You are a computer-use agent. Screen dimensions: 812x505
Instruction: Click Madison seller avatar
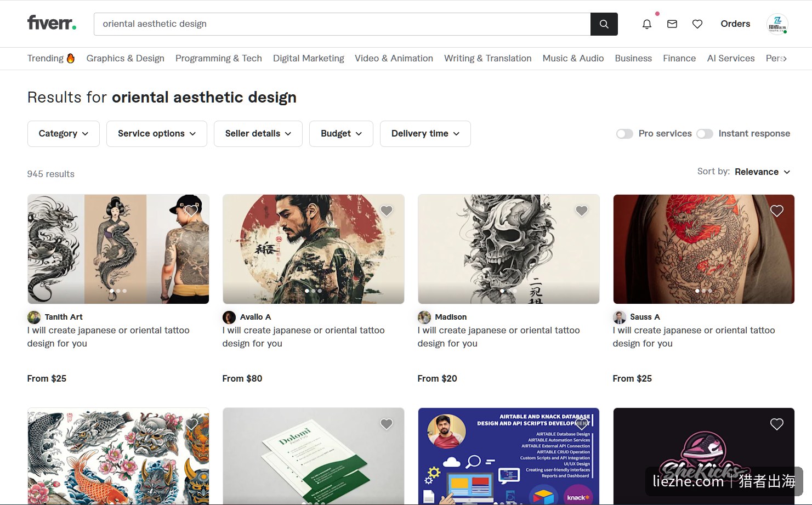tap(424, 317)
